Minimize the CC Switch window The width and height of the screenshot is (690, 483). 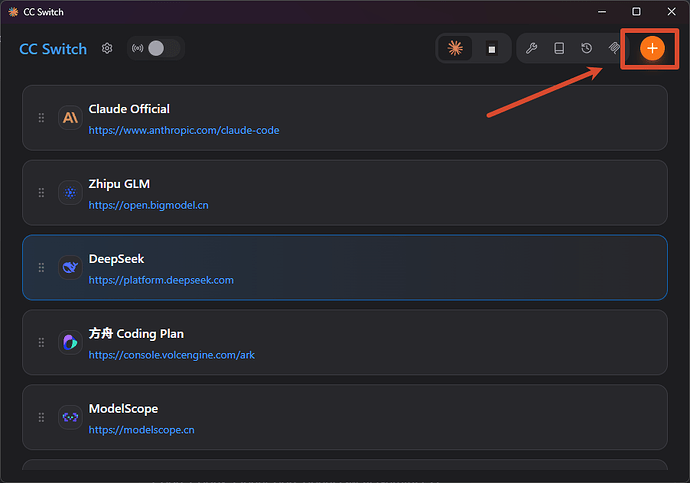tap(602, 11)
